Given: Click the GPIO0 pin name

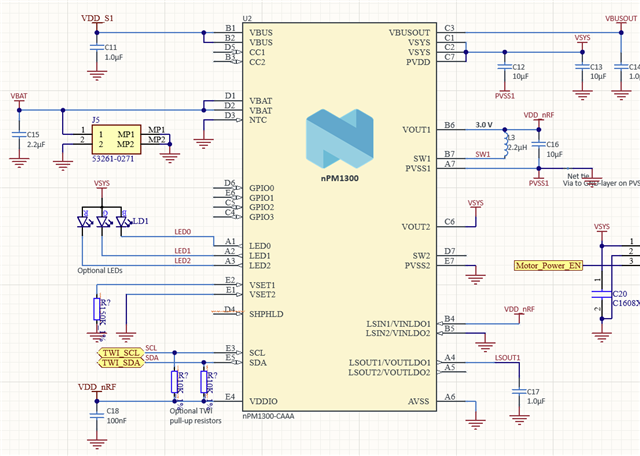Looking at the screenshot, I should coord(262,188).
